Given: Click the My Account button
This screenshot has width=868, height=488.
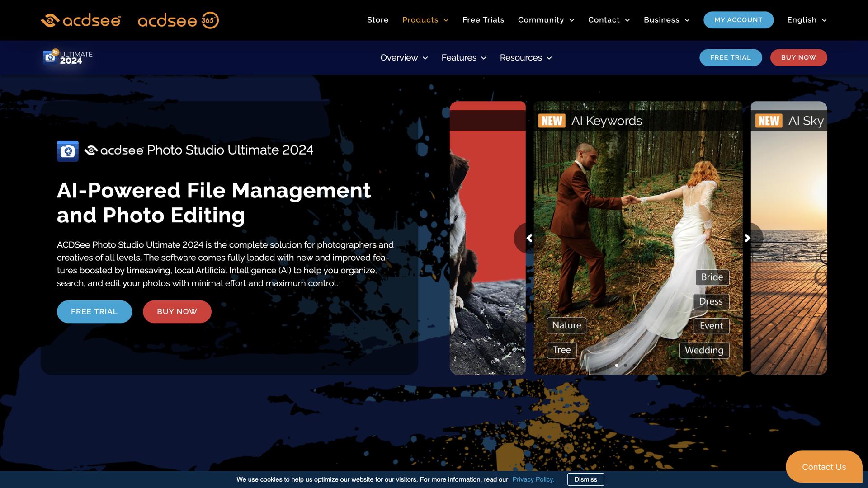Looking at the screenshot, I should pos(738,20).
